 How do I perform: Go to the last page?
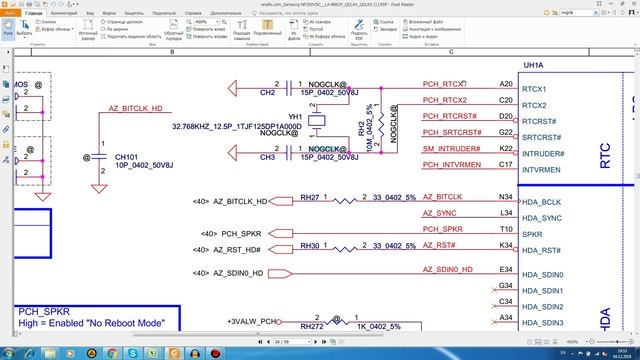(x=324, y=342)
